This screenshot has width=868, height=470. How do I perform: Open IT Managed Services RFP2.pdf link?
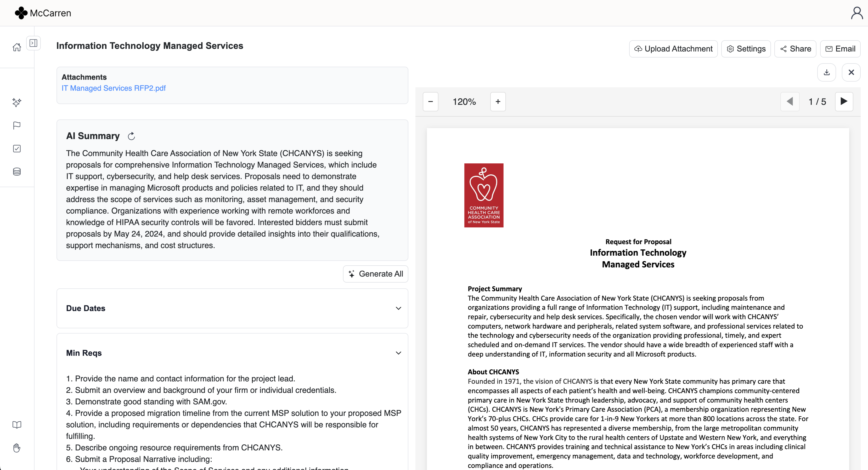[x=114, y=88]
